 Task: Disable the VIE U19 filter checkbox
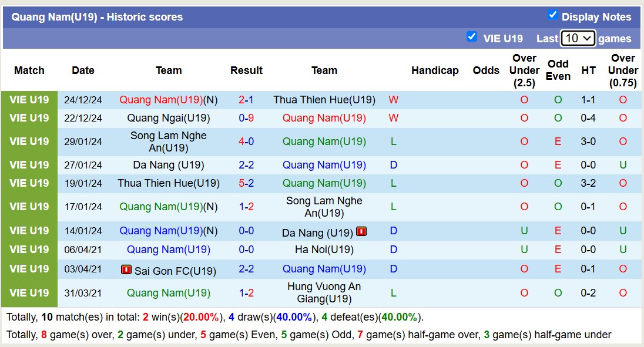[472, 36]
